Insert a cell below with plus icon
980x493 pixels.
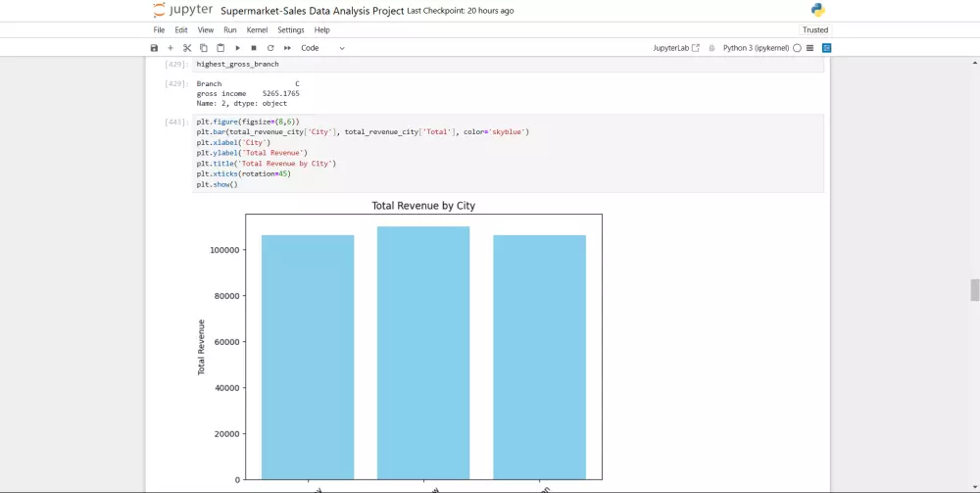click(x=170, y=48)
